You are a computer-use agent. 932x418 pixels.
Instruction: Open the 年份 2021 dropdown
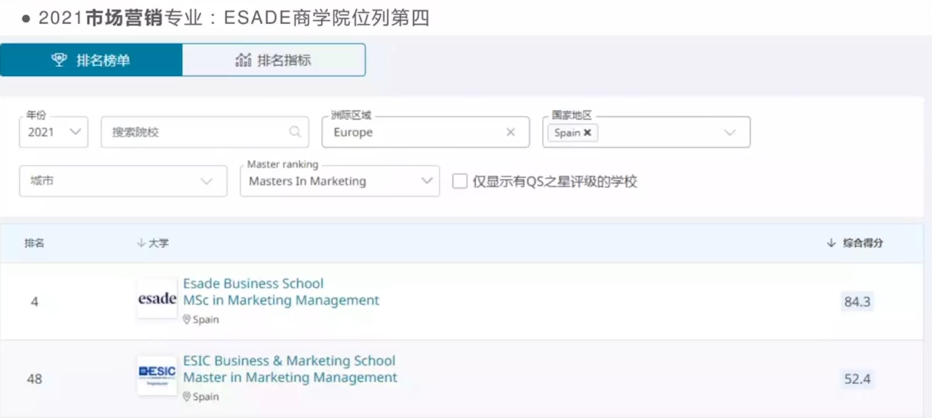click(53, 132)
